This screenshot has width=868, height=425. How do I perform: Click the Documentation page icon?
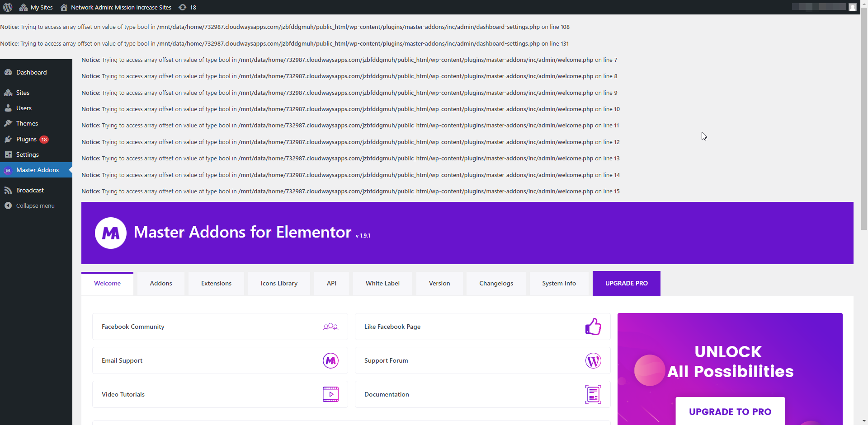tap(593, 394)
